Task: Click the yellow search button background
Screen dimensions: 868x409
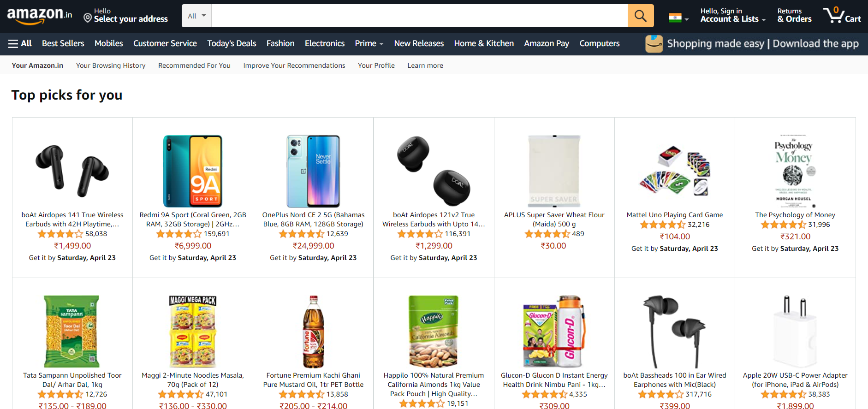Action: click(640, 15)
